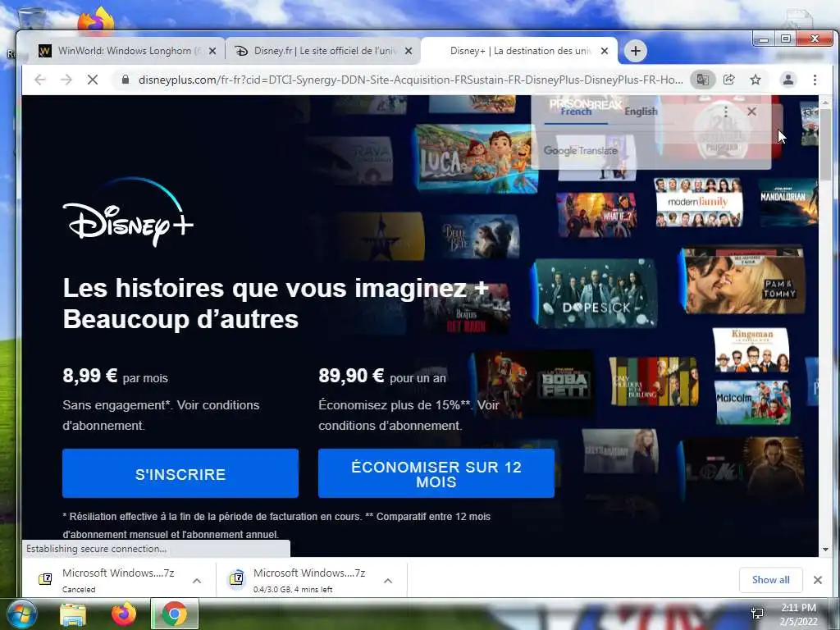This screenshot has width=840, height=630.
Task: Close the downloads bar
Action: point(818,580)
